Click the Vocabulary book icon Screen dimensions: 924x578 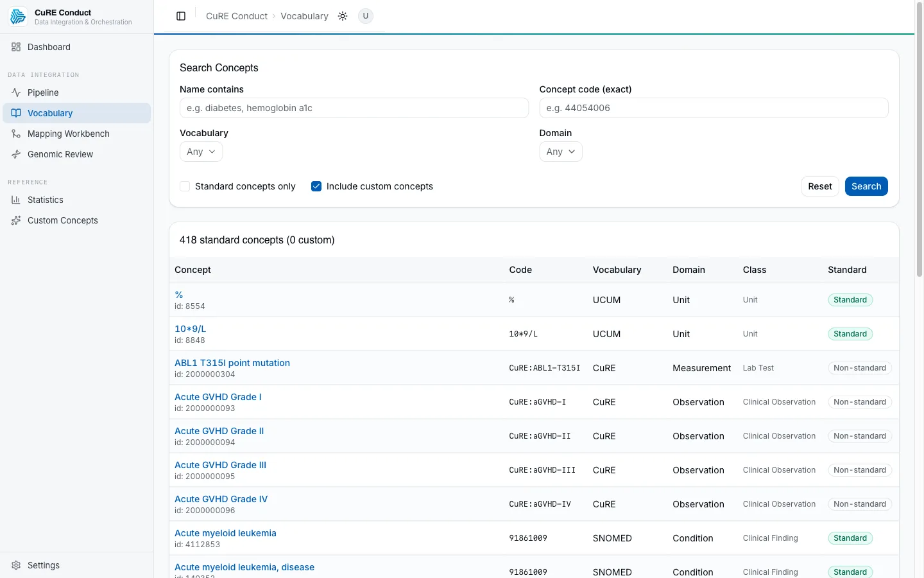(16, 113)
